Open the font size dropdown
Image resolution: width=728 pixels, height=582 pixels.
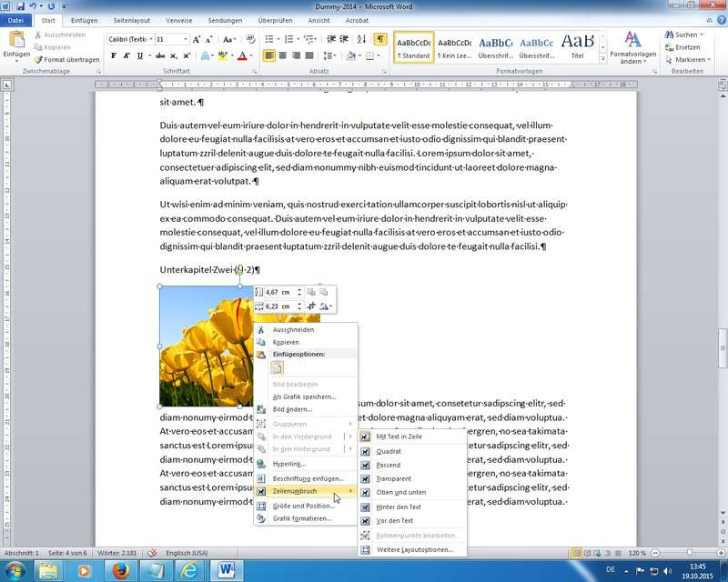click(186, 40)
